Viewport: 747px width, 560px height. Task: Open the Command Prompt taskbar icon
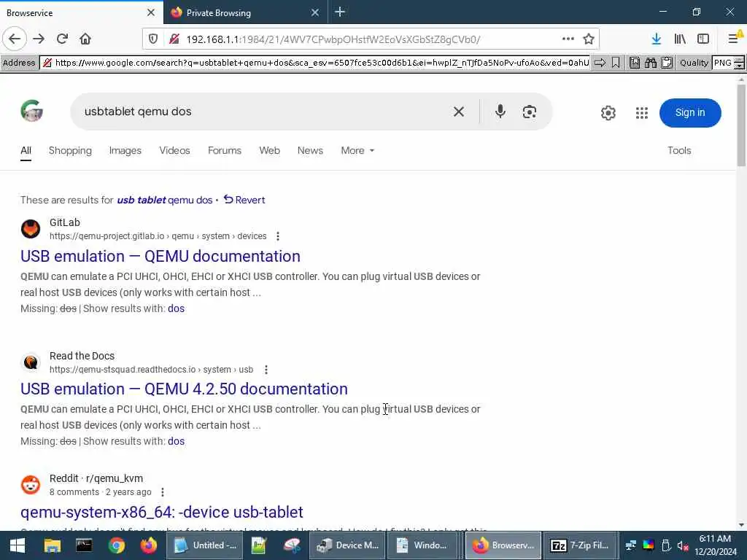coord(85,545)
